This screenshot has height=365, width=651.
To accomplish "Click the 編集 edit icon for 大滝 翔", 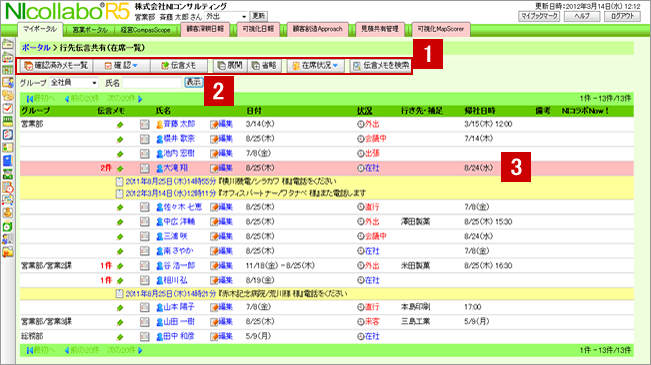I will (x=221, y=168).
